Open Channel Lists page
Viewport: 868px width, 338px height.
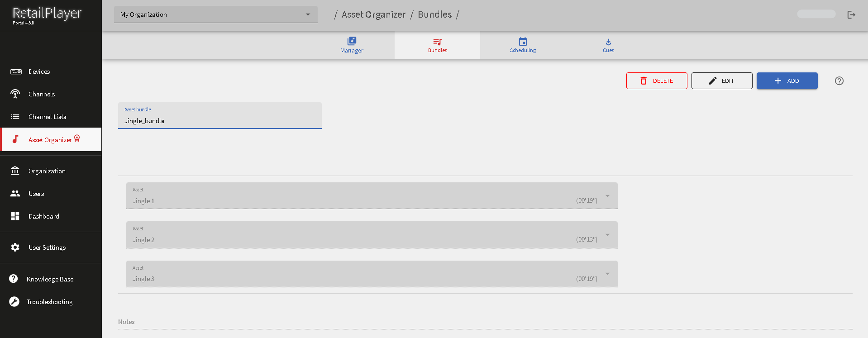click(47, 117)
